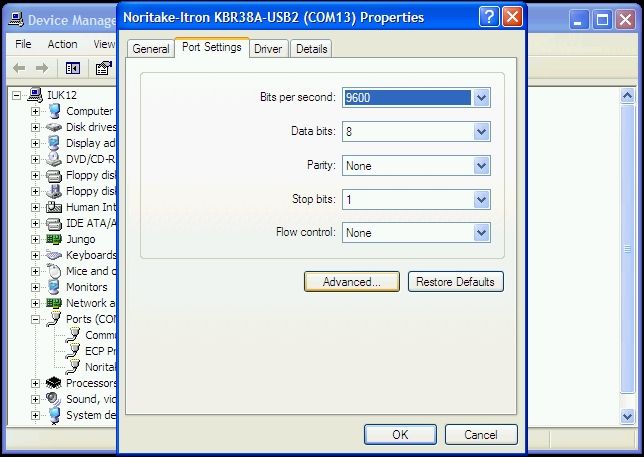The height and width of the screenshot is (457, 644).
Task: Collapse the IUK12 root node
Action: [x=16, y=96]
